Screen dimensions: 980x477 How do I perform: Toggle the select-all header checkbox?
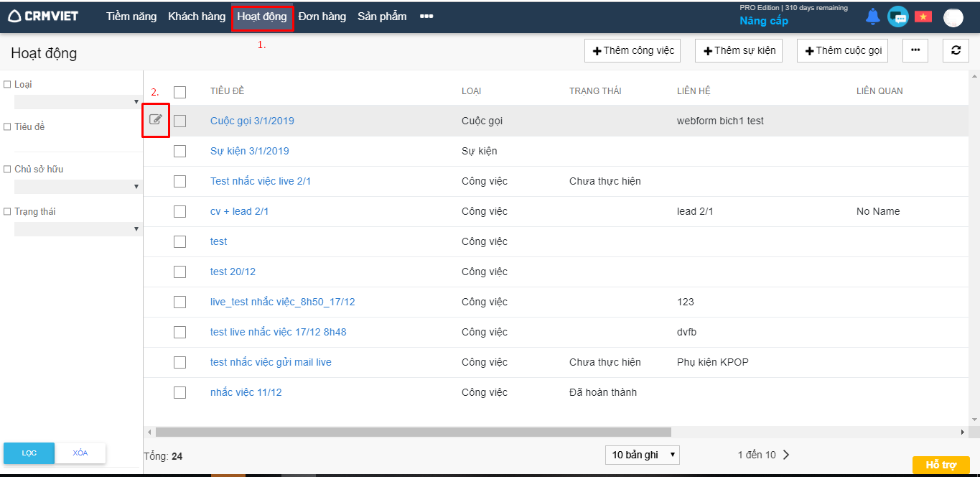[179, 91]
